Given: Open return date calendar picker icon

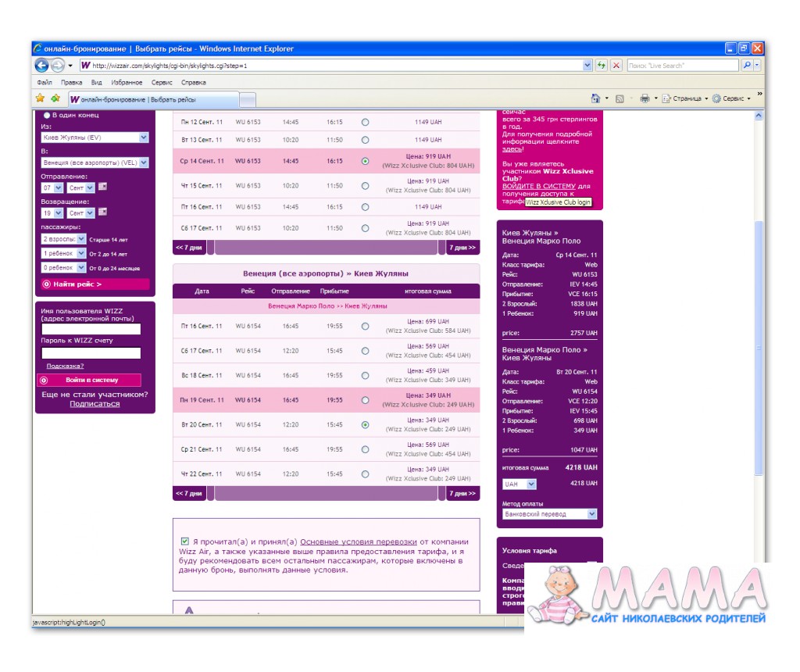Looking at the screenshot, I should tap(102, 213).
